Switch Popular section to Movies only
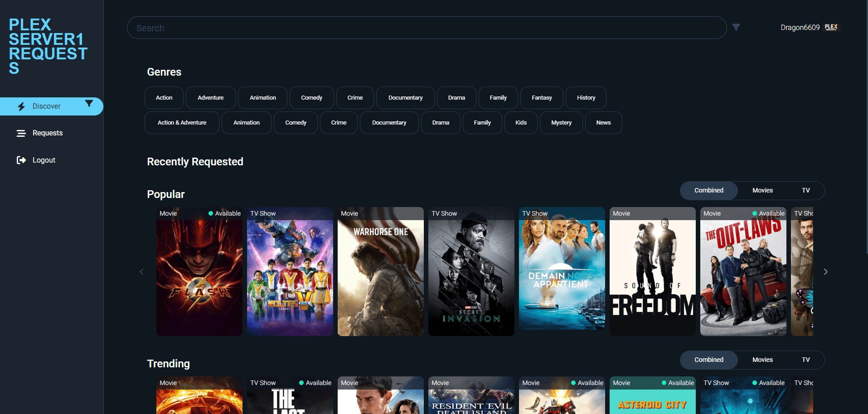 point(762,190)
